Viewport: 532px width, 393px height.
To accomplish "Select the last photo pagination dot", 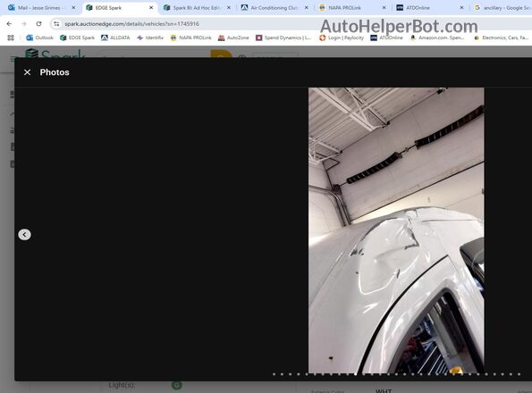I will pyautogui.click(x=519, y=374).
